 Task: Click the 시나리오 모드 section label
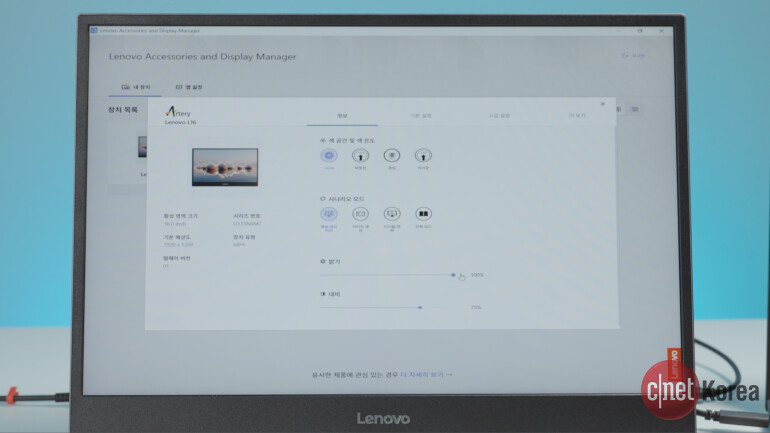[x=346, y=199]
